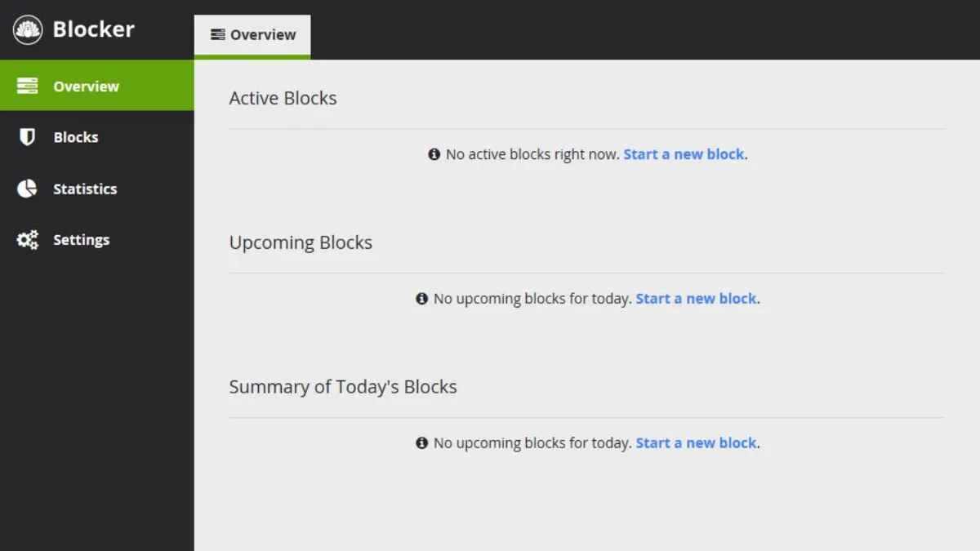Click 'Start a new block' under Active Blocks
Screen dimensions: 980x551
pos(684,154)
